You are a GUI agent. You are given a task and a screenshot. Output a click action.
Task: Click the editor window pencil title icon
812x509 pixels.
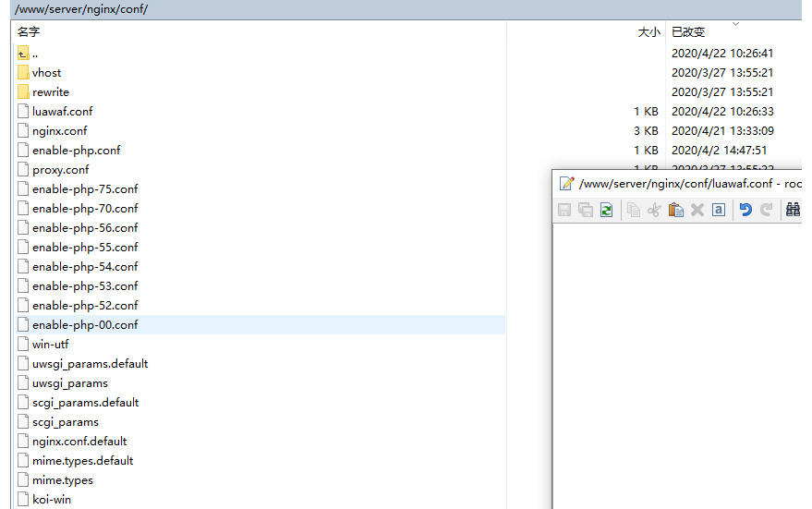pos(566,183)
